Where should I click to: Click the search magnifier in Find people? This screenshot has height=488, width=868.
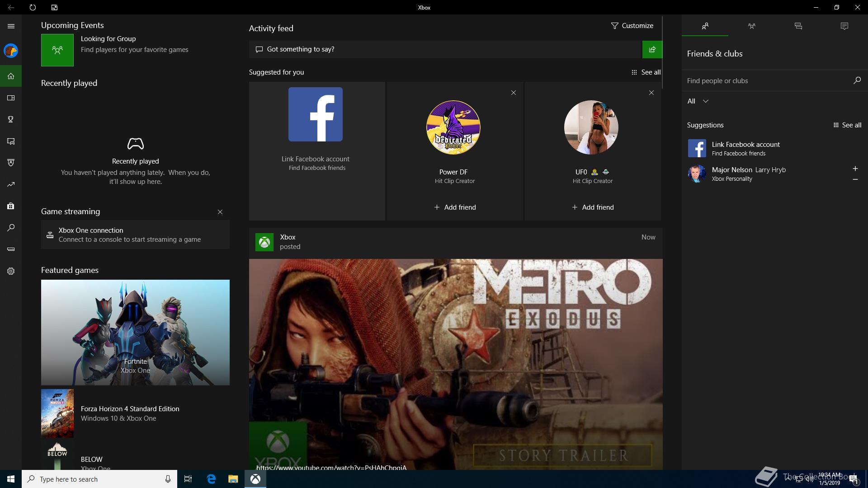point(857,80)
